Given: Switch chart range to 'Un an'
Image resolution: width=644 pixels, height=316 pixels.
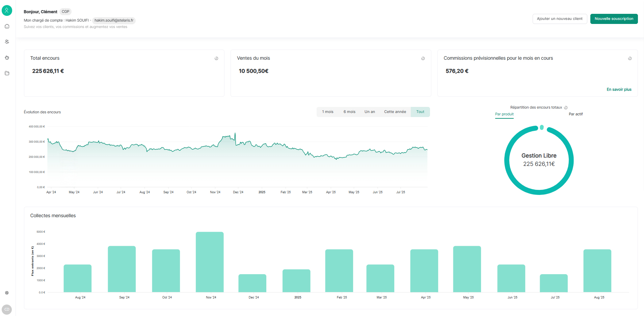Looking at the screenshot, I should (370, 112).
